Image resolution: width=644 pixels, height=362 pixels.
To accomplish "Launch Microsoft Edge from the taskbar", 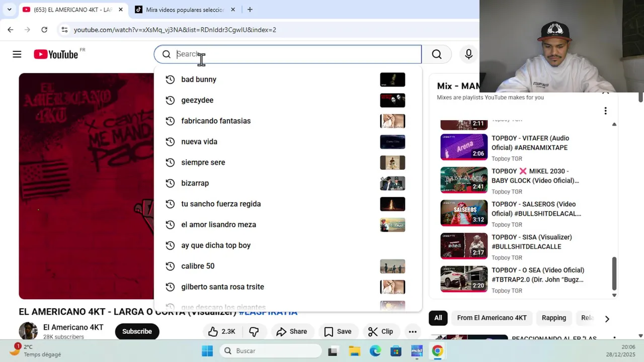I will tap(375, 351).
